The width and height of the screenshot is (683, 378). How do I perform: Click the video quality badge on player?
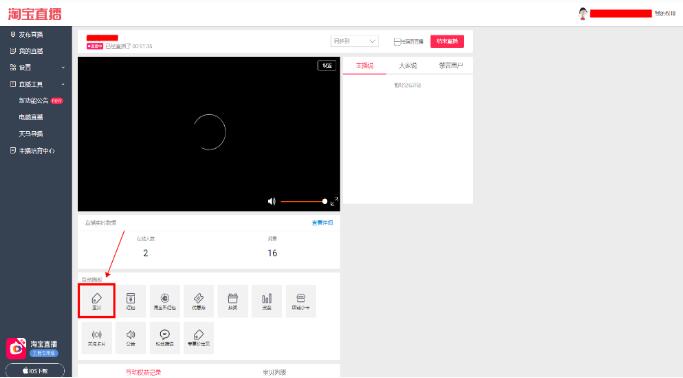(x=327, y=66)
